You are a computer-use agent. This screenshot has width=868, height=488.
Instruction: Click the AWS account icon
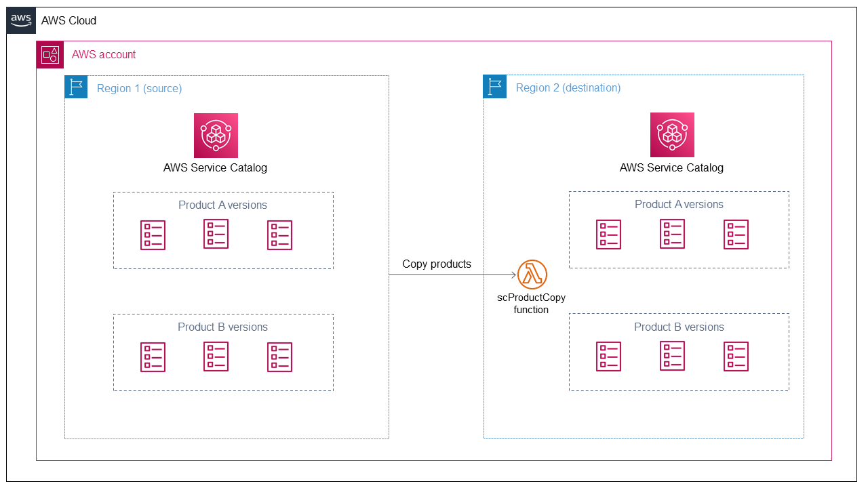[x=50, y=54]
